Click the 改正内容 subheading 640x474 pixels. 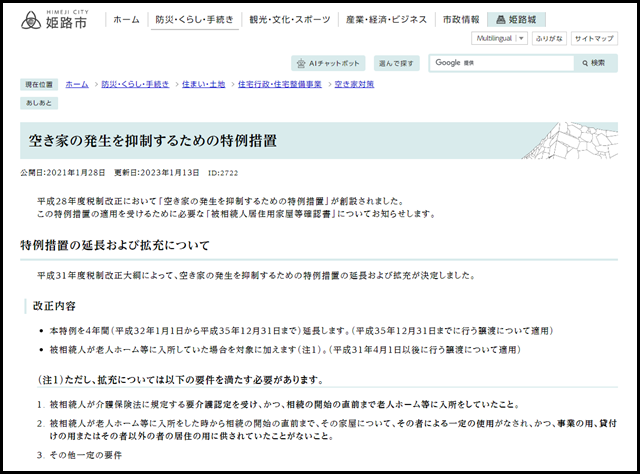[x=54, y=306]
